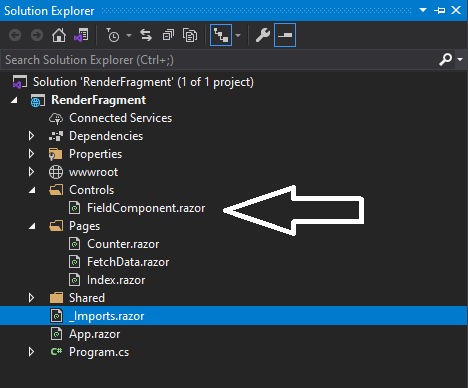Click the Back navigation arrow in toolbar
This screenshot has height=388, width=468.
[15, 35]
